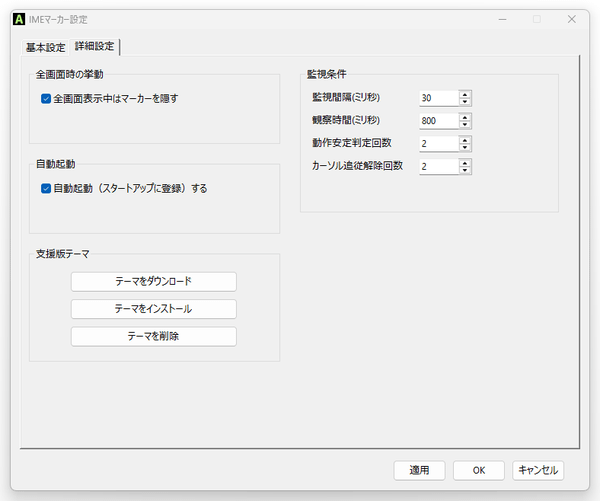Focus the 観察時間(ミリ秒) value field
The image size is (600, 501).
439,121
